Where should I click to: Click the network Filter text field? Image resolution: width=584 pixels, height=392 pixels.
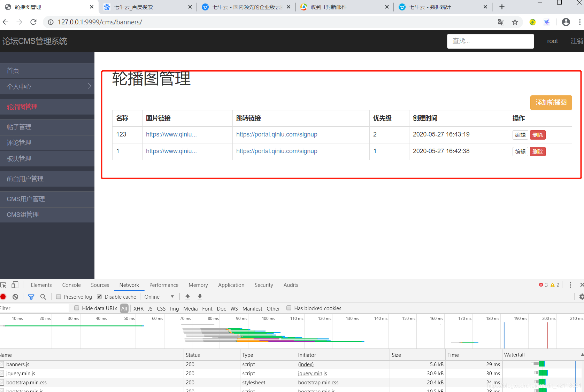[34, 308]
